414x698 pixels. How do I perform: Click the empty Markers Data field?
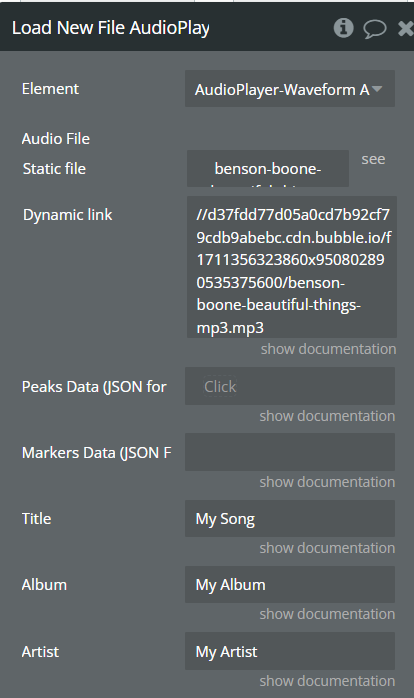tap(290, 452)
